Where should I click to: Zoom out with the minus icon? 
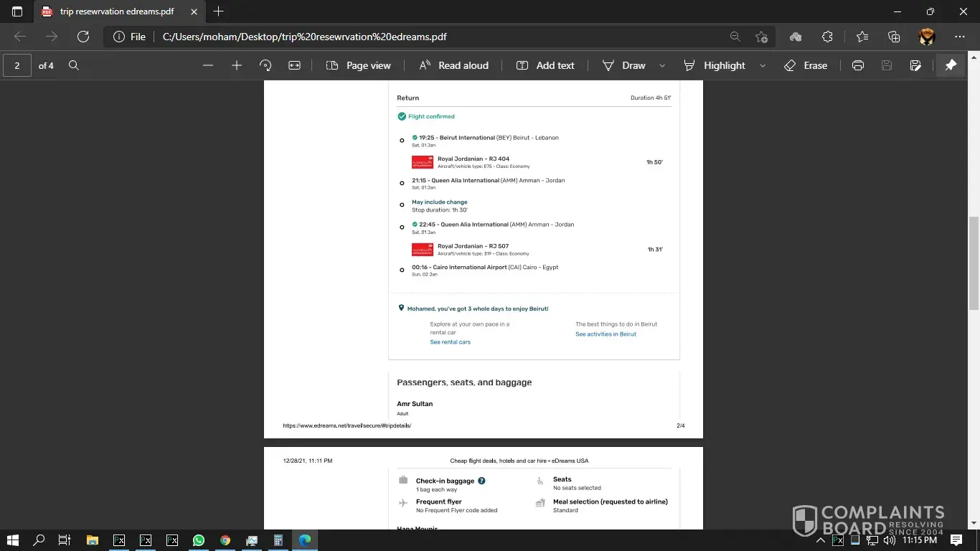[208, 65]
